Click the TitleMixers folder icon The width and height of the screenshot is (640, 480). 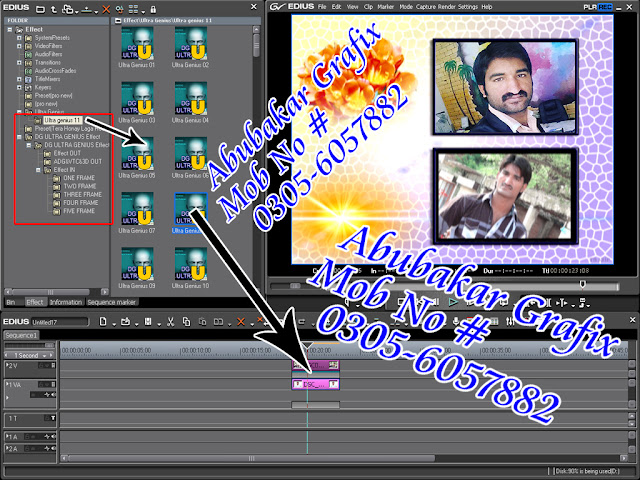29,79
